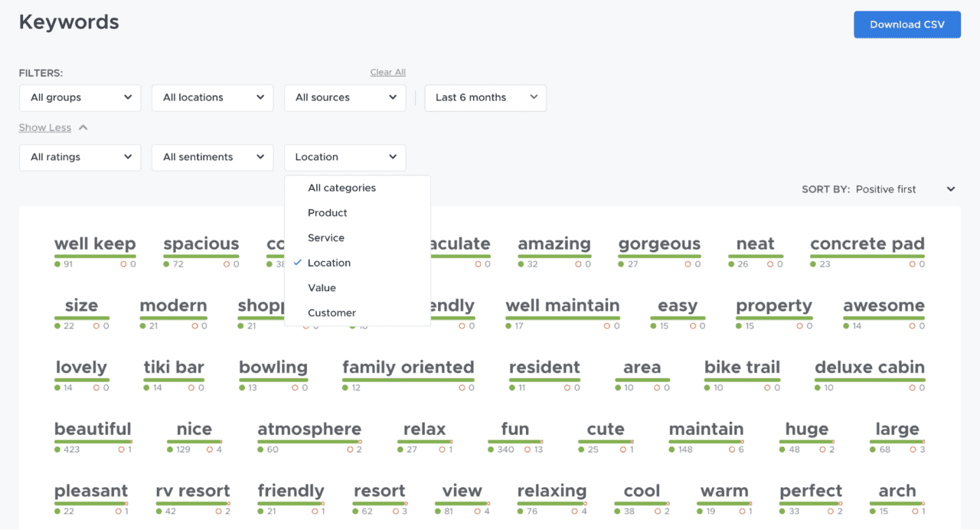980x530 pixels.
Task: Click the 'rv resort' keyword
Action: tap(193, 491)
